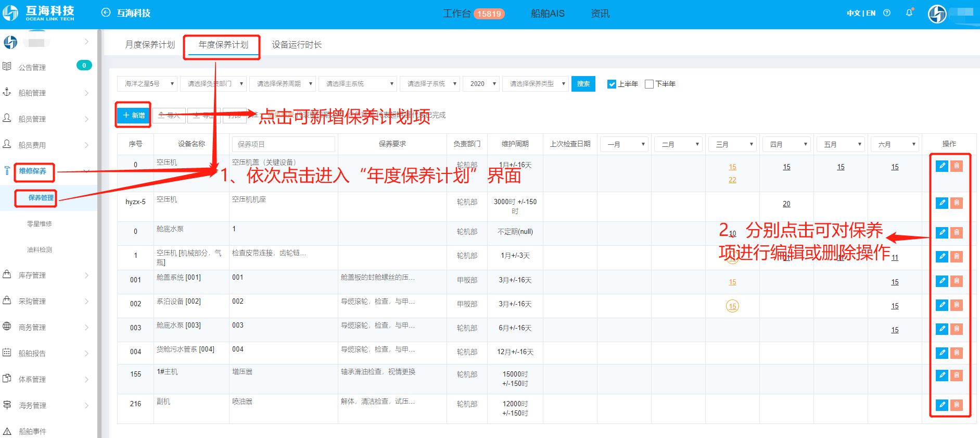Screen dimensions: 980x438
Task: Open the 请选择负责部门 dropdown
Action: [x=213, y=84]
